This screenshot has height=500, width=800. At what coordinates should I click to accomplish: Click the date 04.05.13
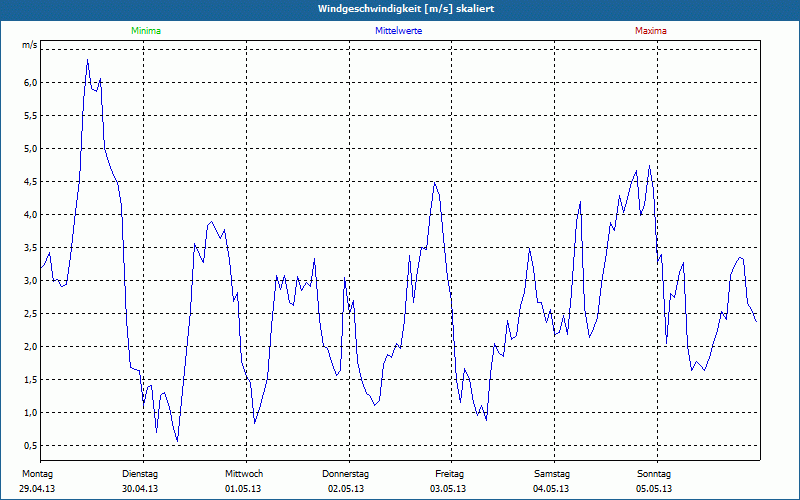point(551,489)
